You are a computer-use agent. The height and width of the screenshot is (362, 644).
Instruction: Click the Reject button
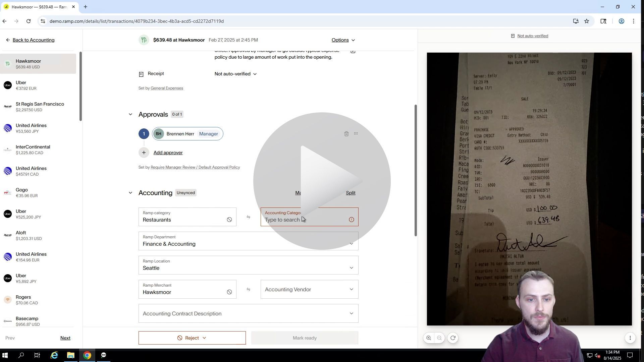(192, 338)
